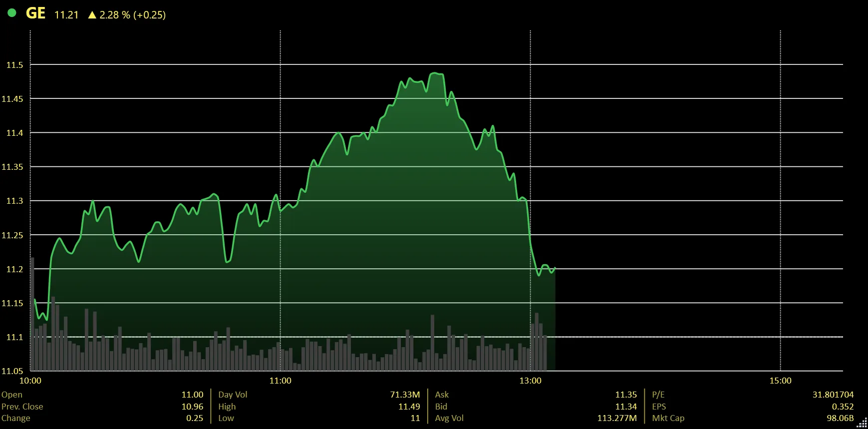Viewport: 868px width, 429px height.
Task: Click the 11.05 price axis label
Action: [12, 371]
